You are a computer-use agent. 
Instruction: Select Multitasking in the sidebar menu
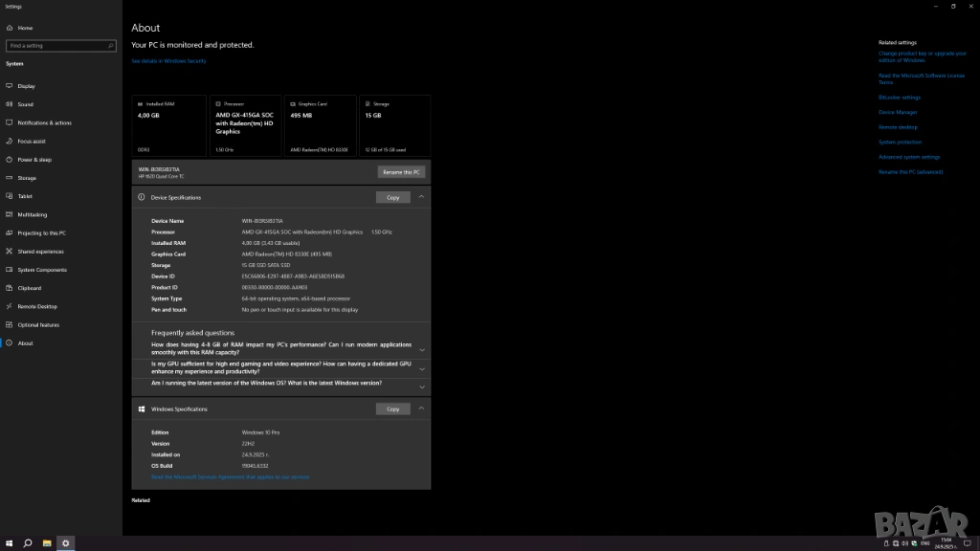[x=32, y=214]
